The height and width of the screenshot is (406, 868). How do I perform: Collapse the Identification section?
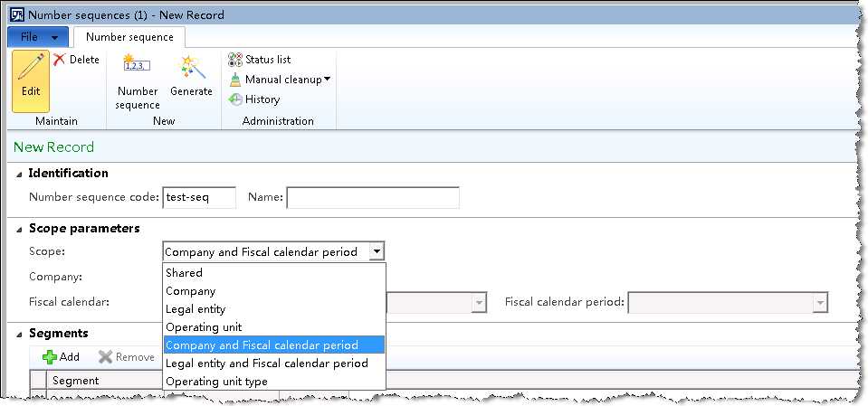pos(19,175)
